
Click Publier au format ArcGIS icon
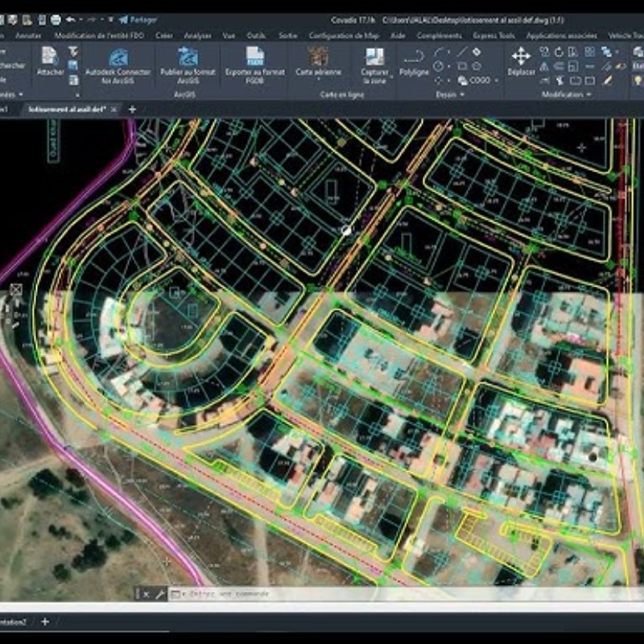point(188,58)
